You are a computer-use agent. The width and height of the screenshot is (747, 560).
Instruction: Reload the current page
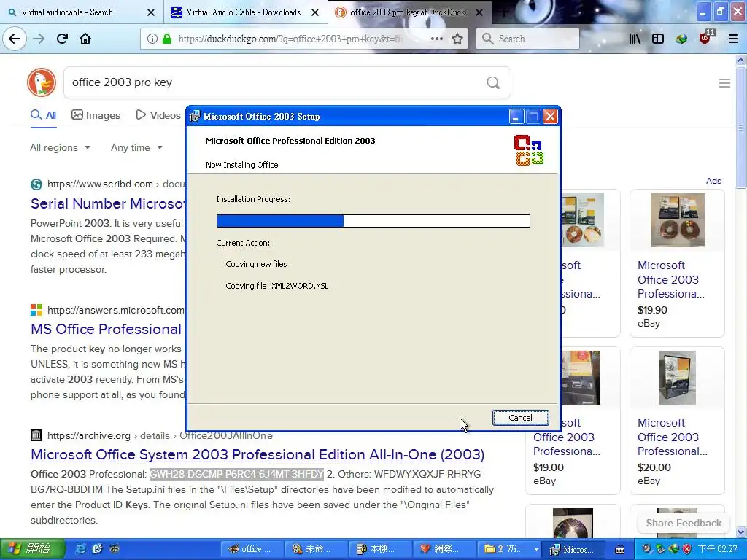point(62,39)
